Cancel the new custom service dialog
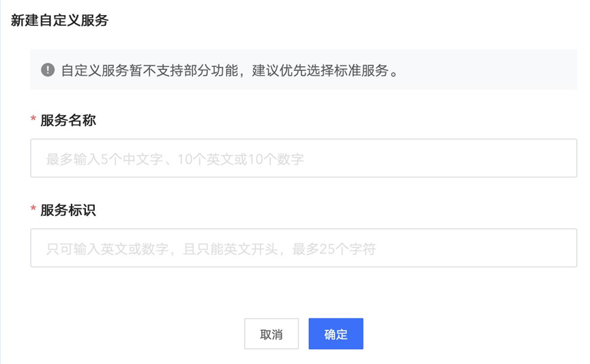 (271, 334)
